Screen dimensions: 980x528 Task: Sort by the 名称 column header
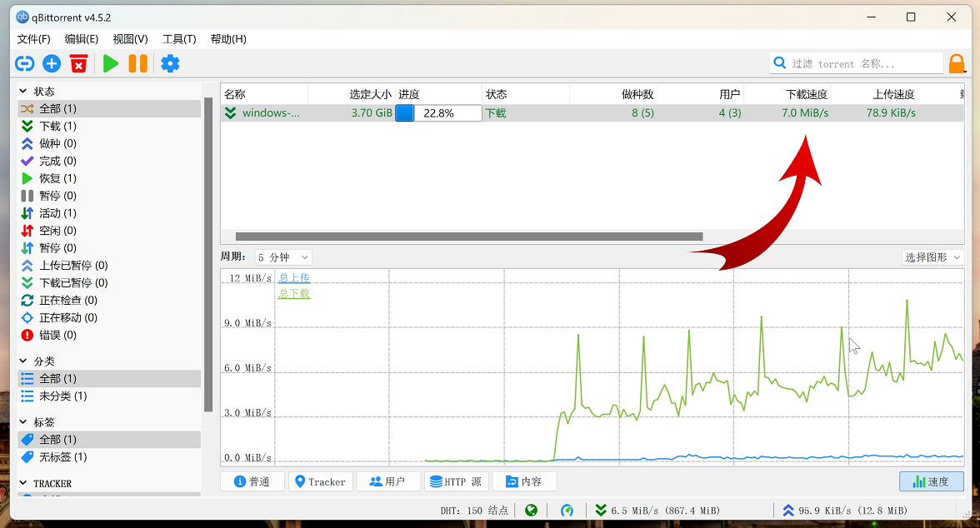pyautogui.click(x=264, y=94)
